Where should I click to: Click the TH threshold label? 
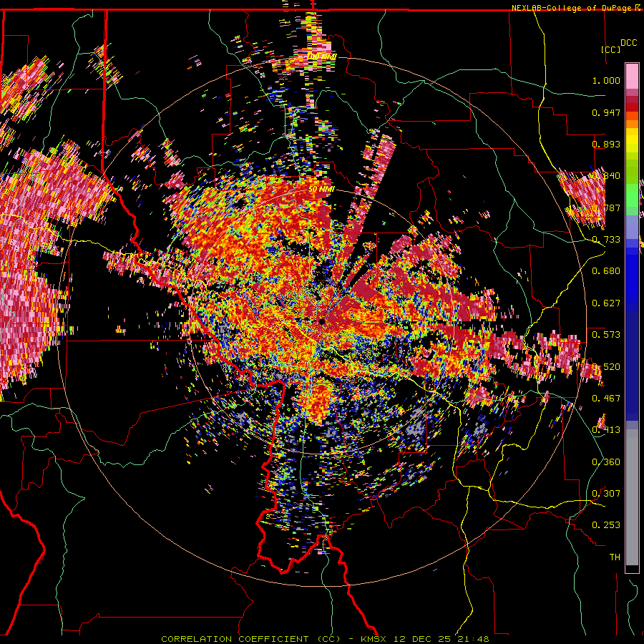pyautogui.click(x=615, y=557)
